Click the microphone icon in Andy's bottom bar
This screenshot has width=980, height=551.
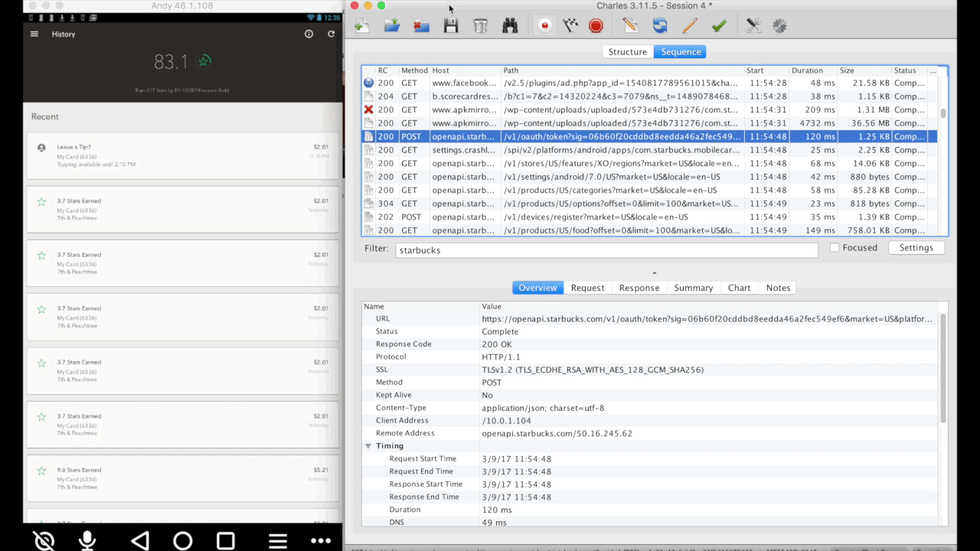pos(87,541)
